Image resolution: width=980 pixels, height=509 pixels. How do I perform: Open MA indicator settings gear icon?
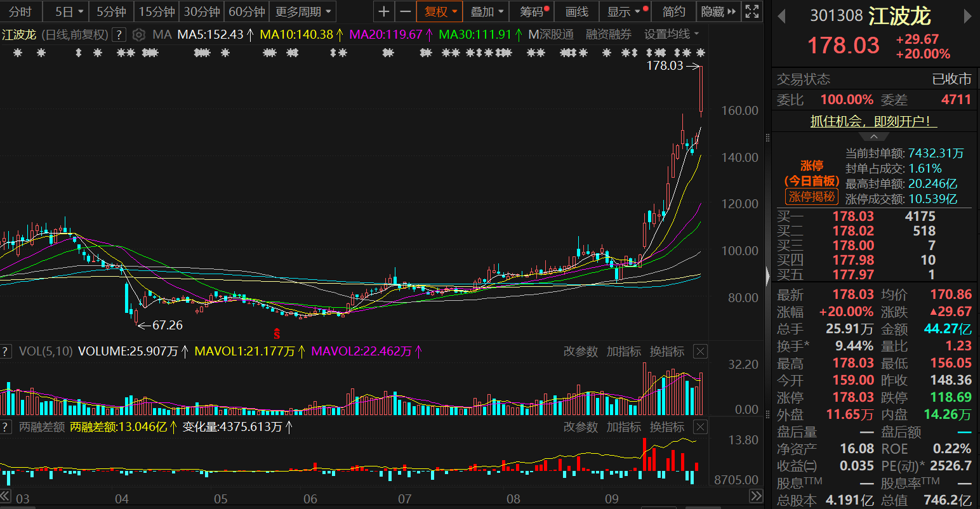(140, 35)
